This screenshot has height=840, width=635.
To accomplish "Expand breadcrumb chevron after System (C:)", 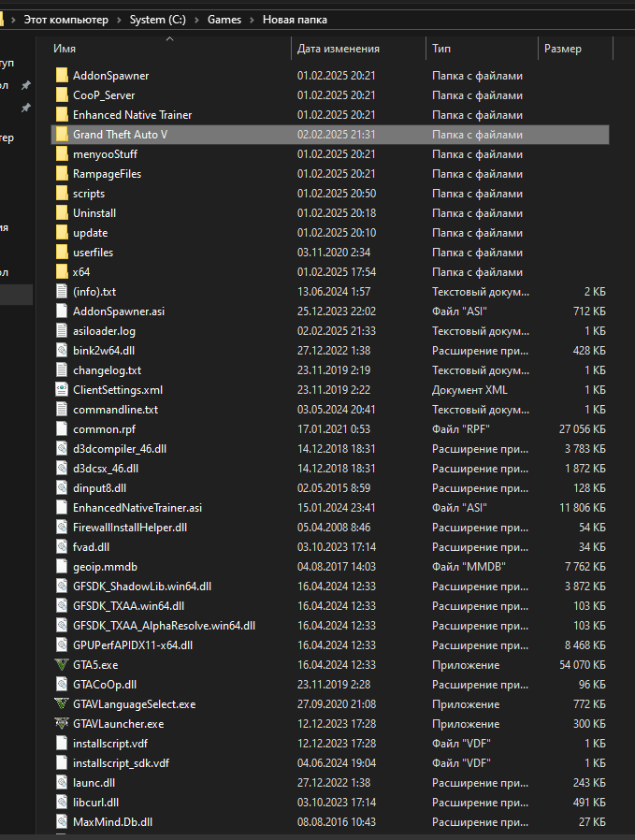I will click(x=196, y=20).
